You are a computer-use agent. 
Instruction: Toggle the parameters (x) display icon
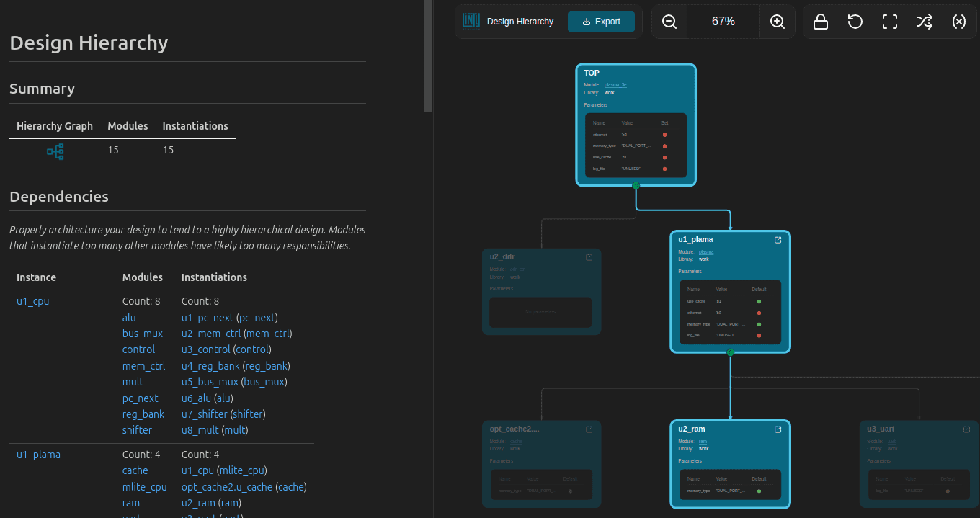[959, 22]
